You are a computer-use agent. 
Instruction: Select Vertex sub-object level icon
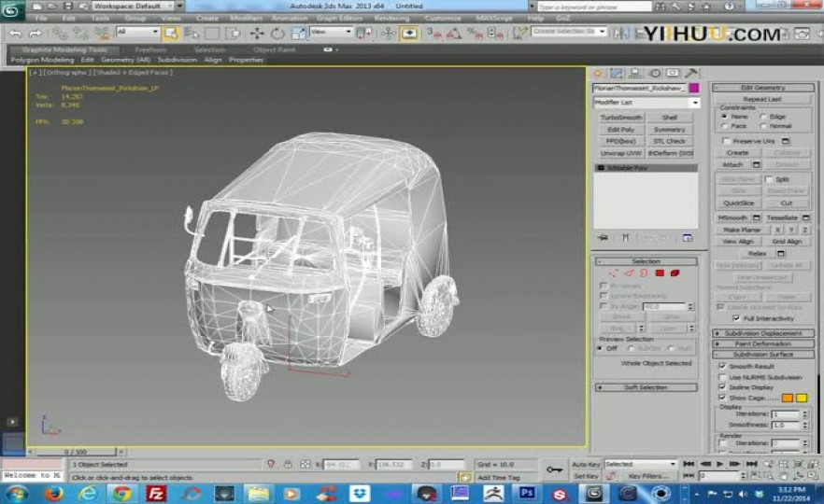[x=613, y=273]
